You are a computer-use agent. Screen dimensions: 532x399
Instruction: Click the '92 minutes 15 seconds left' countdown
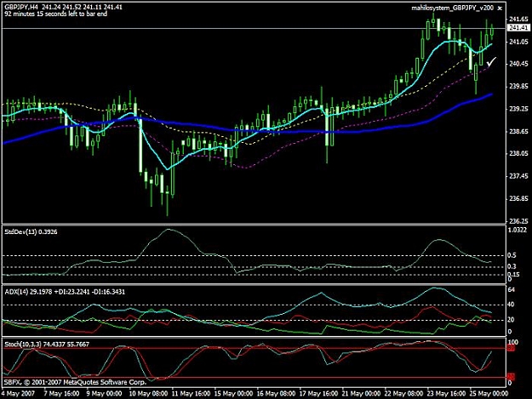pyautogui.click(x=56, y=14)
